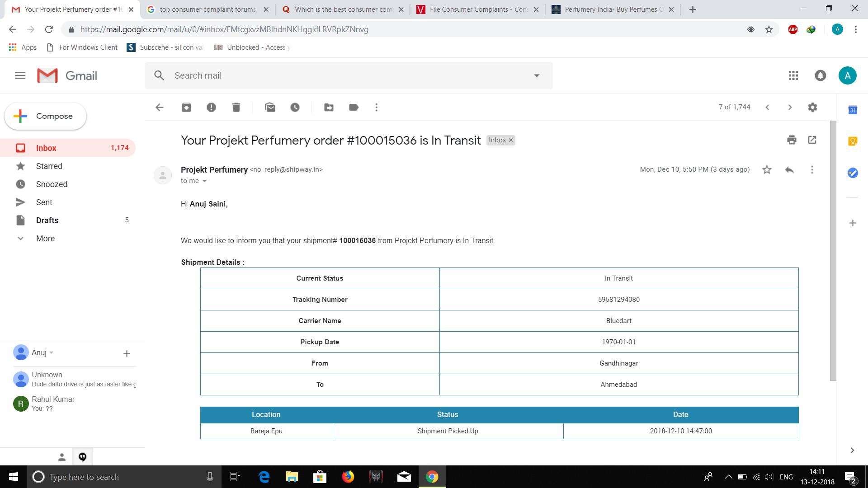Snooze this email with the clock icon
Image resolution: width=868 pixels, height=488 pixels.
coord(295,107)
